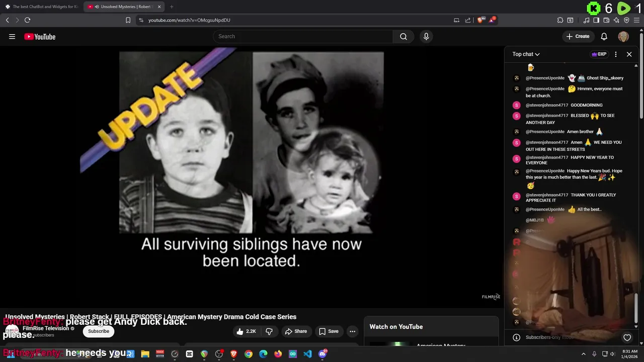This screenshot has height=362, width=644.
Task: Open the Brave main hamburger menu
Action: click(637, 20)
